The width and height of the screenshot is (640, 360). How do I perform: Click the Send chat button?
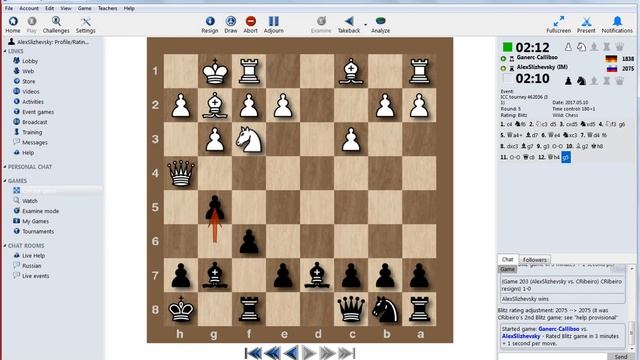click(x=620, y=357)
